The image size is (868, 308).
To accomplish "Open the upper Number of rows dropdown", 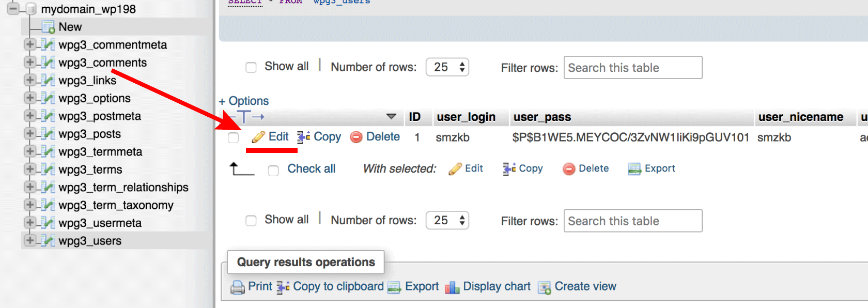I will click(447, 67).
